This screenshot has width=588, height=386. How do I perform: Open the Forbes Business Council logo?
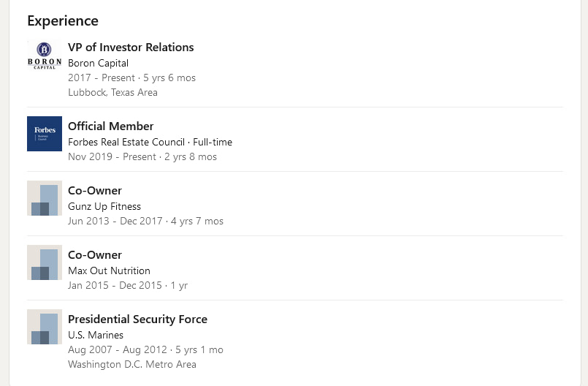click(x=45, y=134)
